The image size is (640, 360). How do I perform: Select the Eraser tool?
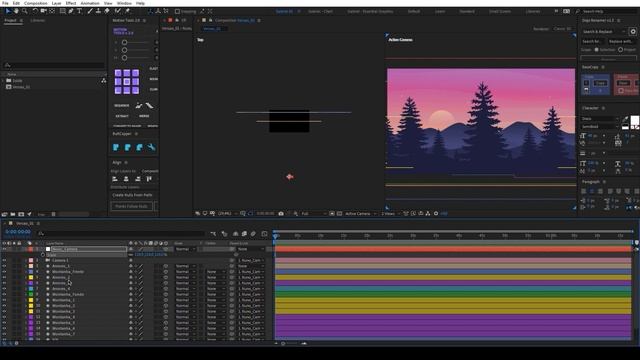click(x=107, y=11)
